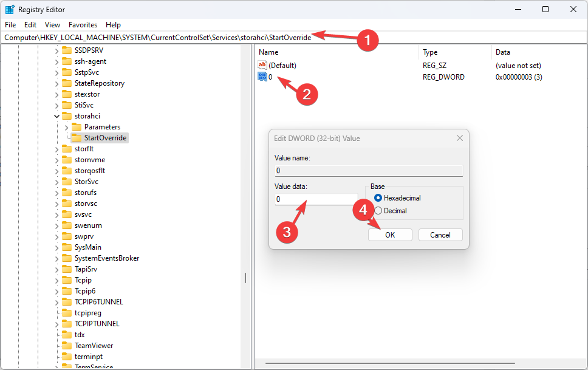Click the REG_SZ type cell
588x370 pixels.
click(x=434, y=65)
